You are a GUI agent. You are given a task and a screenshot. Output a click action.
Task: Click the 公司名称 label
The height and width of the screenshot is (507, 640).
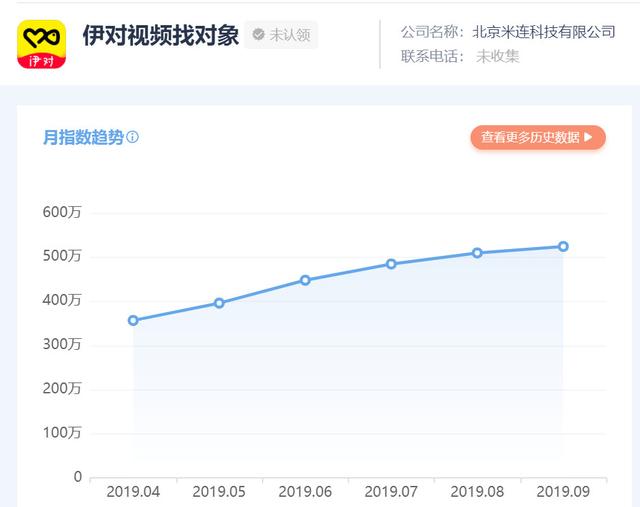point(433,32)
